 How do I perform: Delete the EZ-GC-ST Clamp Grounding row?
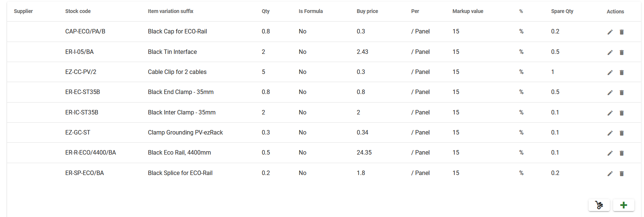coord(621,133)
